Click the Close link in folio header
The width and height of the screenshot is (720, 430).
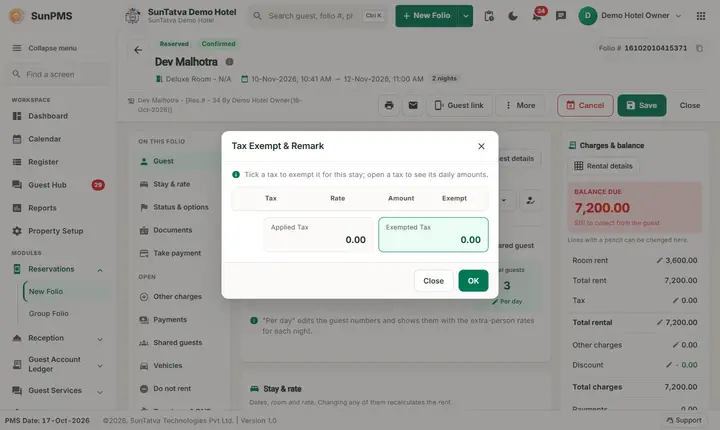point(690,105)
